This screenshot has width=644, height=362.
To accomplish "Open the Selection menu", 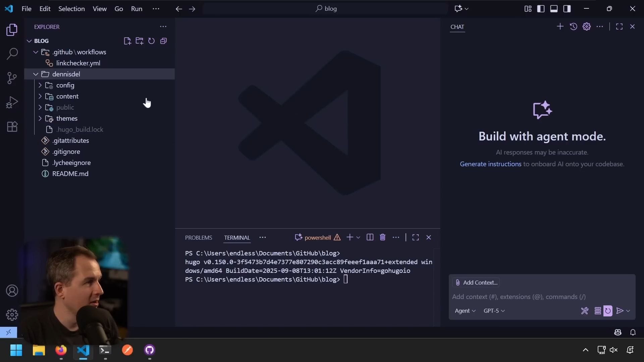I will coord(71,9).
